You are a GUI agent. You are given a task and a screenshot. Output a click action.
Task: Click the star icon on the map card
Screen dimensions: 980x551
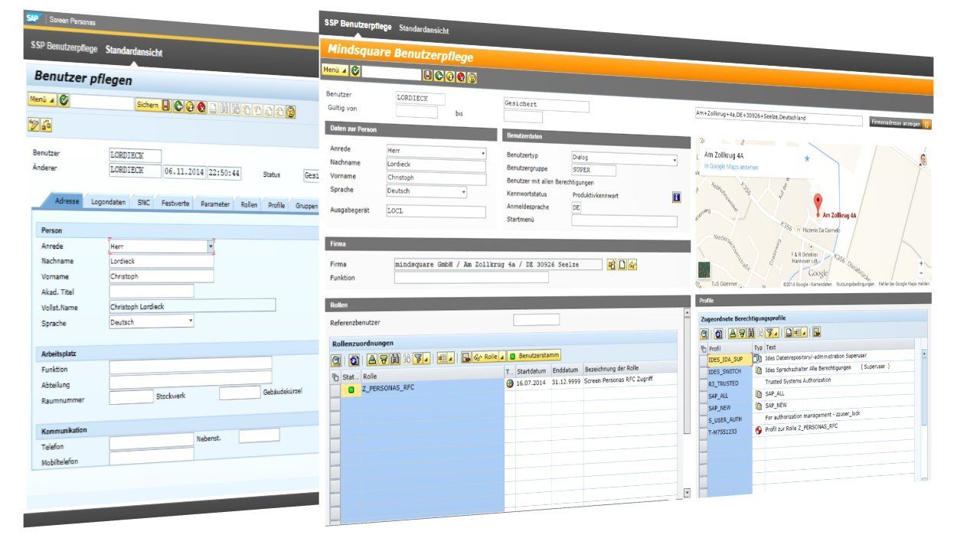(x=805, y=158)
